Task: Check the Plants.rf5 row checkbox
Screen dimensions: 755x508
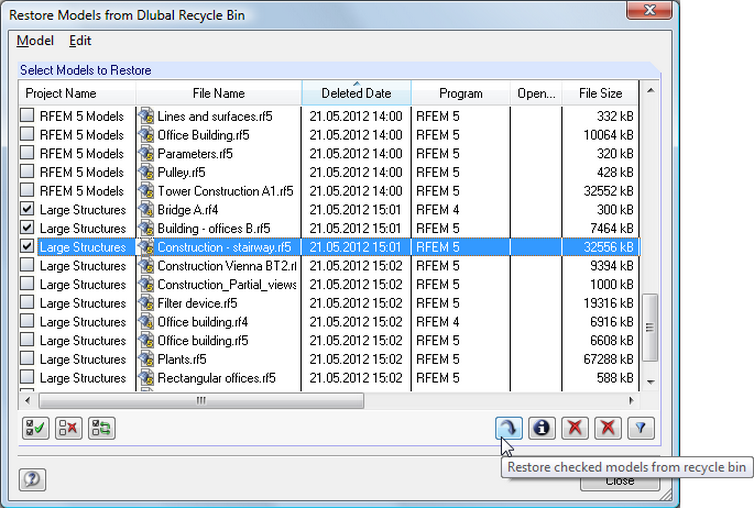Action: coord(27,358)
